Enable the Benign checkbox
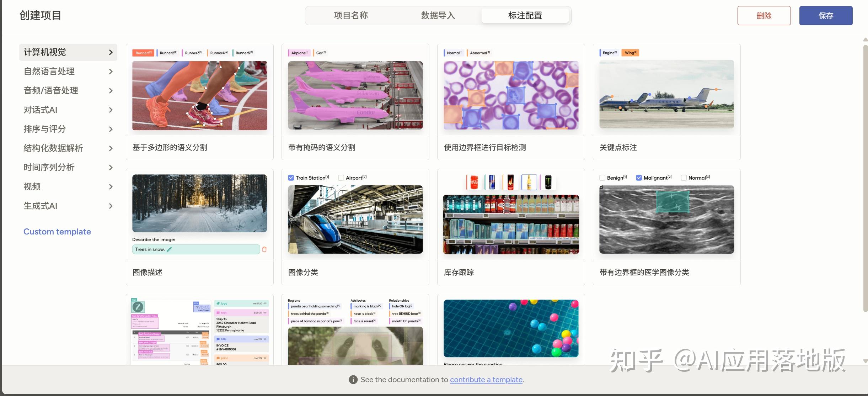Image resolution: width=868 pixels, height=396 pixels. point(602,178)
